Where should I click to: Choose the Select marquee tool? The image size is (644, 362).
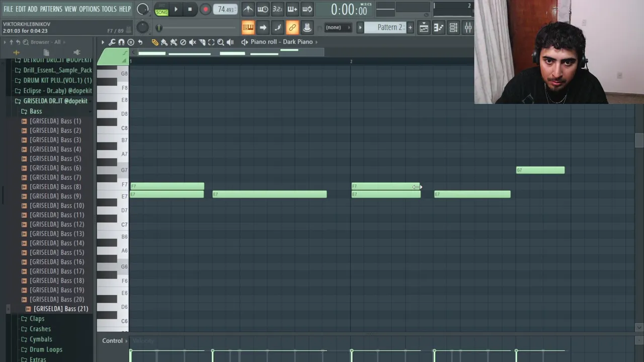click(x=211, y=42)
